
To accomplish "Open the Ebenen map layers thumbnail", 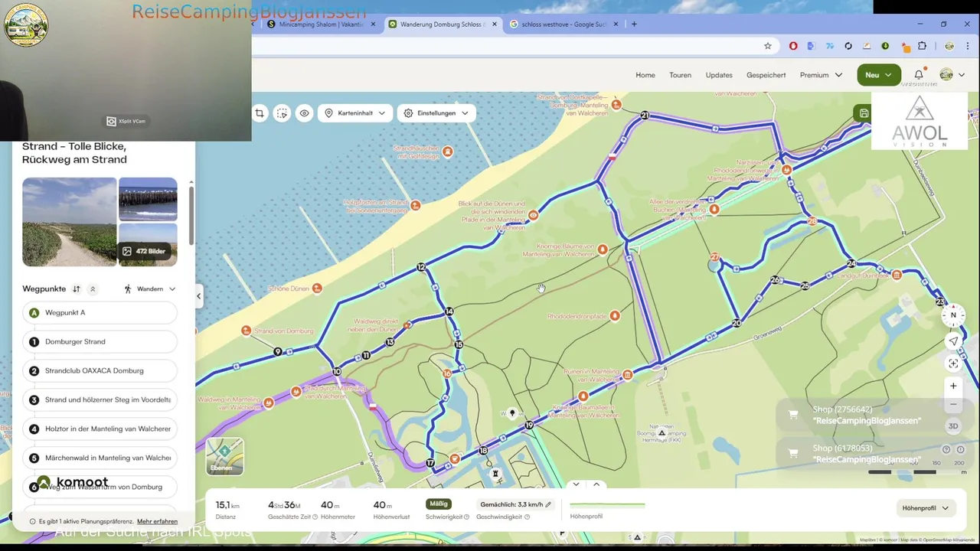I will 224,456.
